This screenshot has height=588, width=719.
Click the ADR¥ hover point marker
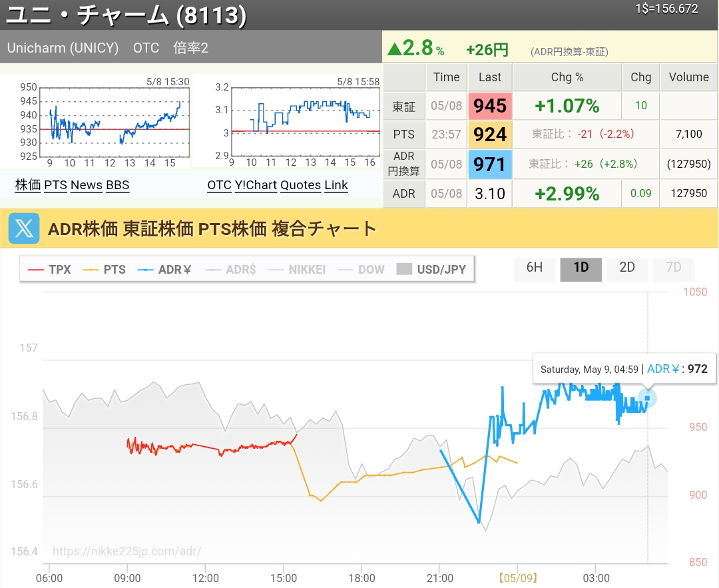point(647,398)
